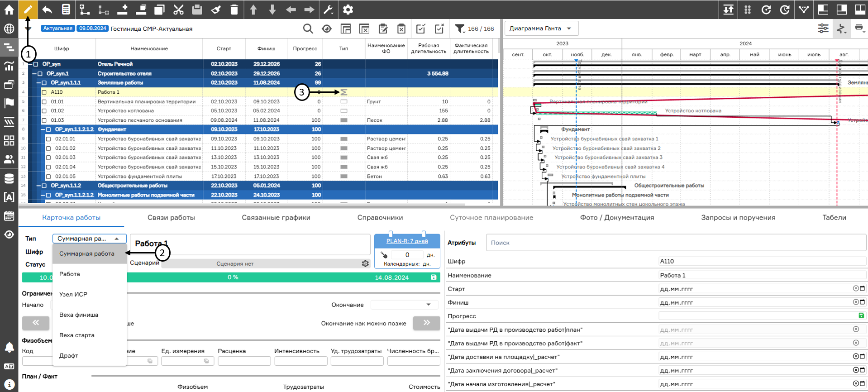Click the home icon in top bar
Screen dimensions: 868x392
tap(9, 10)
